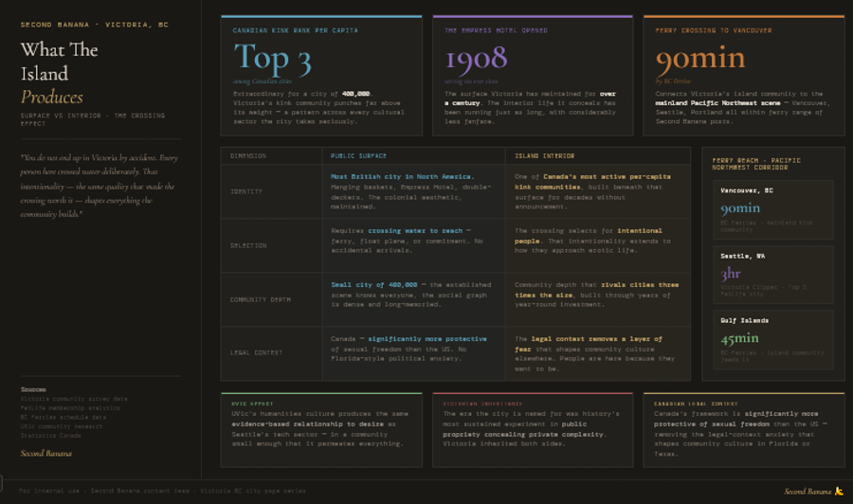The height and width of the screenshot is (504, 853).
Task: Click the 'Canadian Legal Context' card heading
Action: (696, 404)
